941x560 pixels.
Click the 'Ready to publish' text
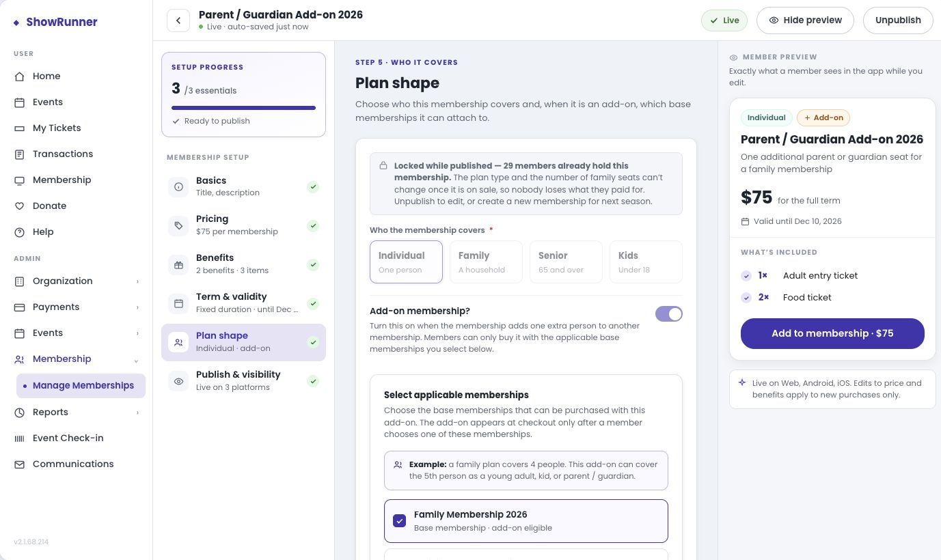(217, 121)
